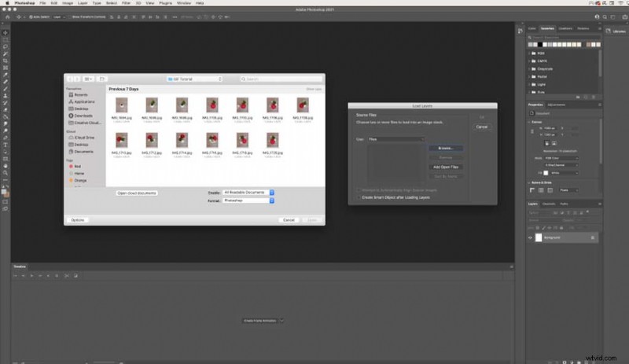
Task: Click the canvas Fill white color swatch
Action: pos(546,173)
